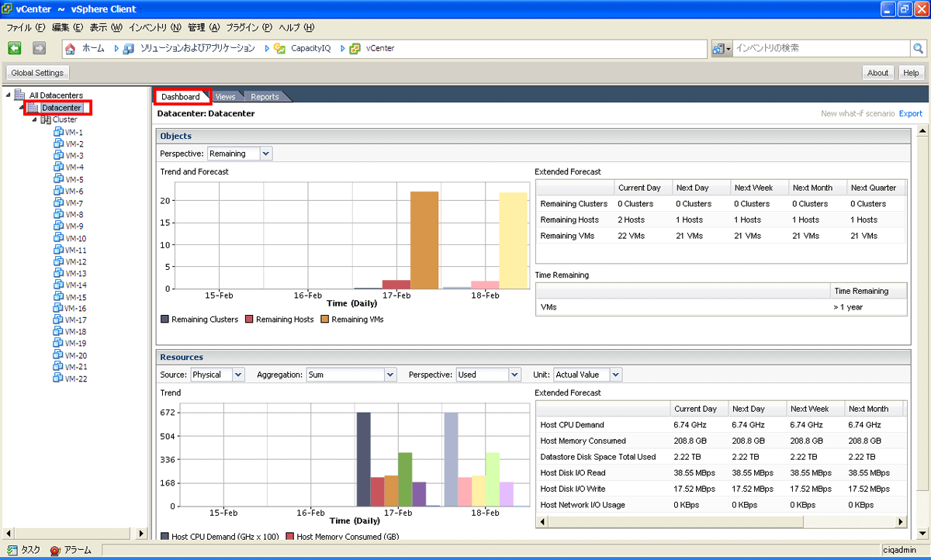Select the Datacenter node in tree
Image resolution: width=931 pixels, height=560 pixels.
61,108
